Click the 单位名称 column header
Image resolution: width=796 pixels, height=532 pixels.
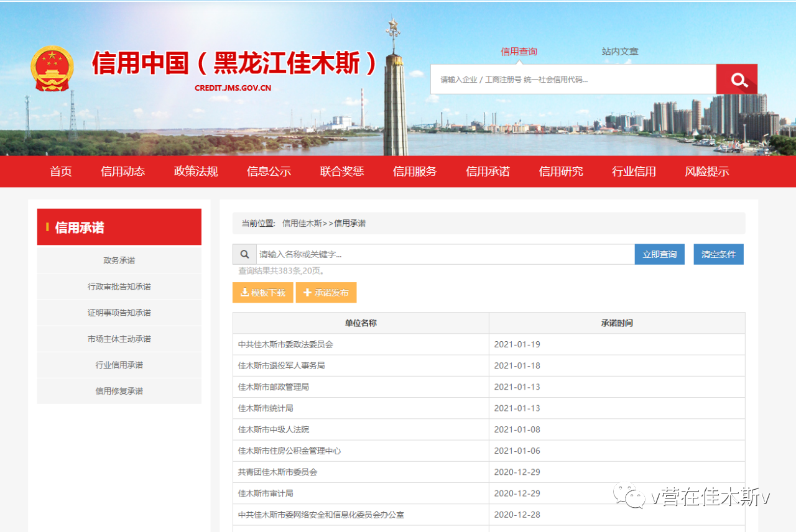[361, 323]
